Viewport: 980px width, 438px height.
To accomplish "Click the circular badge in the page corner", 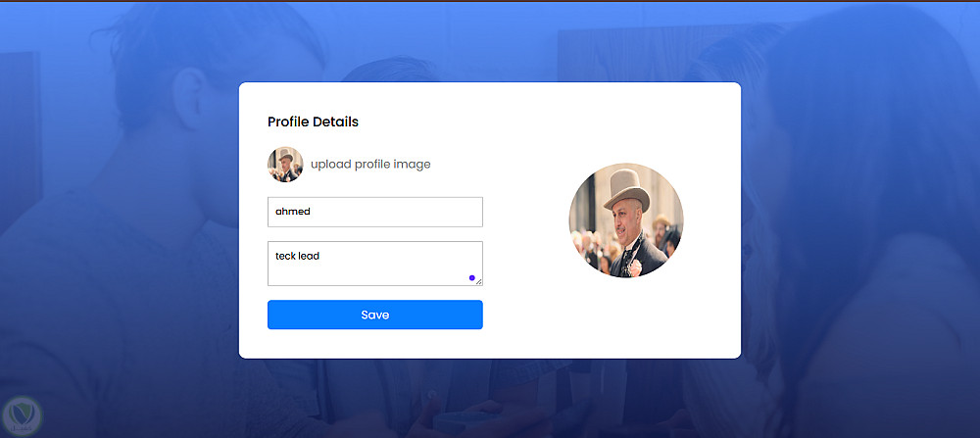I will [x=22, y=415].
